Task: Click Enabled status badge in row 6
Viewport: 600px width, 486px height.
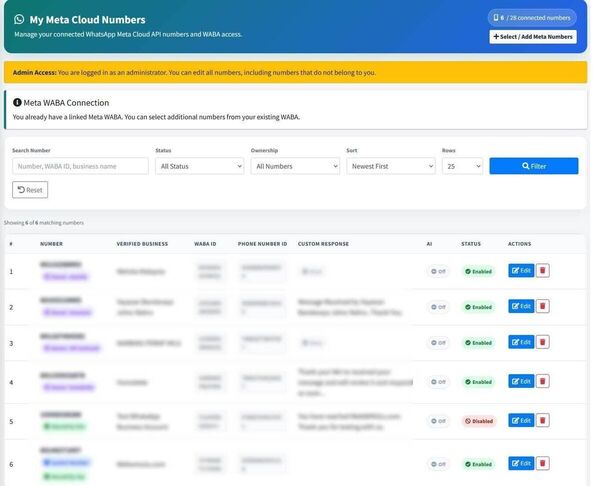Action: [478, 464]
